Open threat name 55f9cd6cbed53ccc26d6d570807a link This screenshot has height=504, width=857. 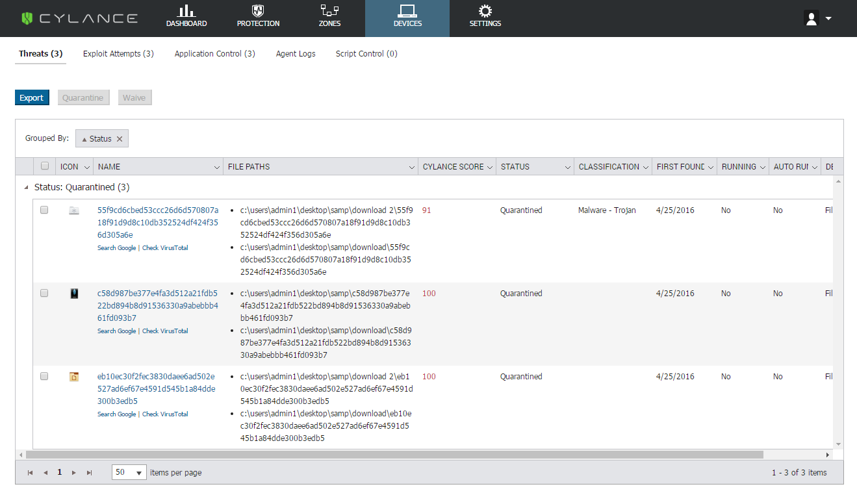158,223
